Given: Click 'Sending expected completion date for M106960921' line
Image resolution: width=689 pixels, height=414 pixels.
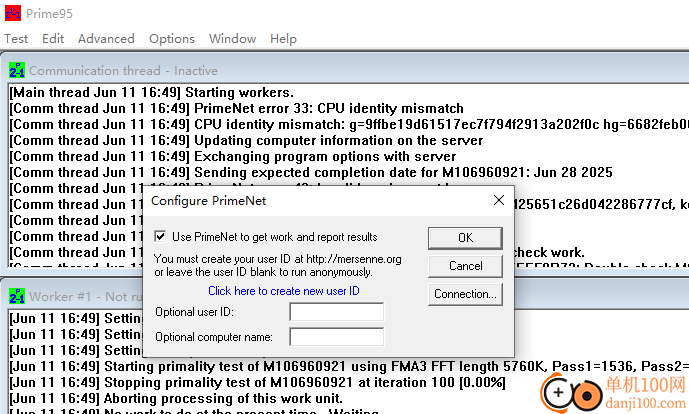Looking at the screenshot, I should (311, 172).
